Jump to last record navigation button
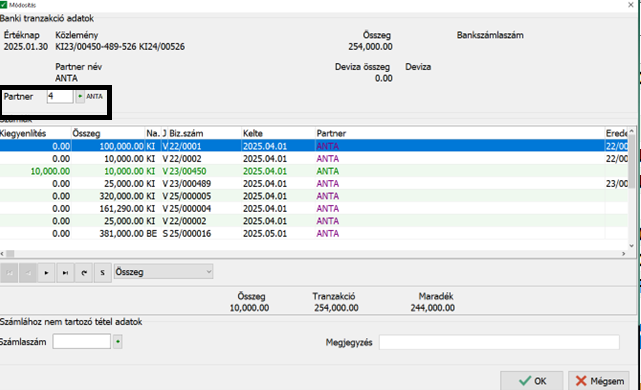This screenshot has width=641, height=390. (x=65, y=273)
